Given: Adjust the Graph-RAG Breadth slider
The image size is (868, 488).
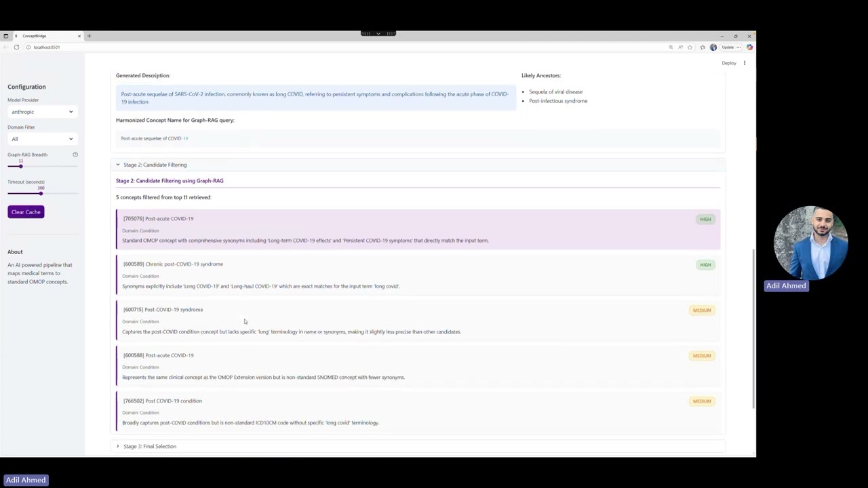Looking at the screenshot, I should (21, 166).
